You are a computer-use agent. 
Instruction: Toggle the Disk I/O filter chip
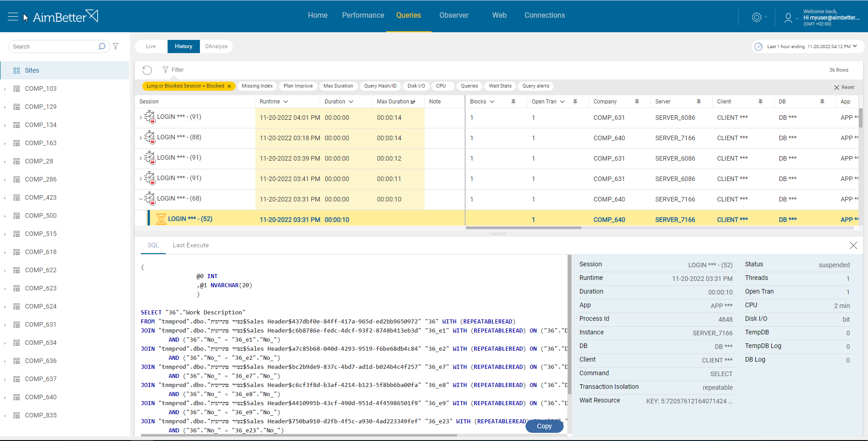(416, 86)
